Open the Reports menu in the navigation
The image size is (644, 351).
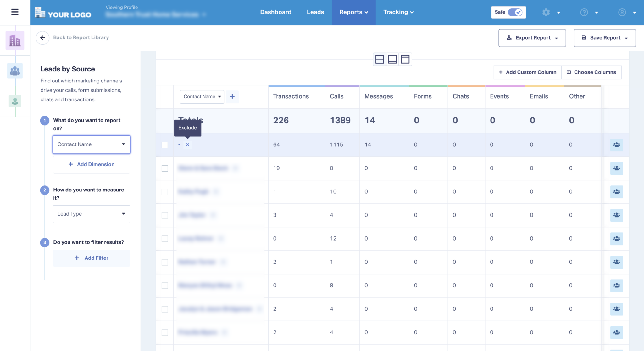[x=353, y=12]
